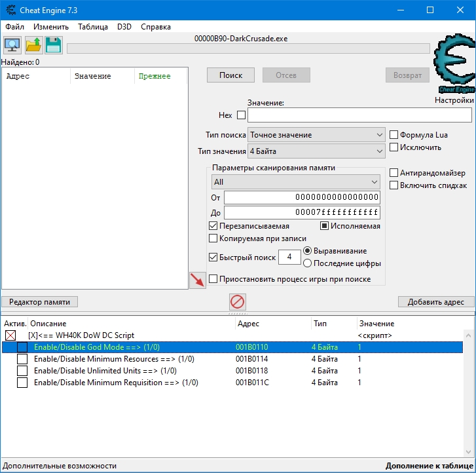Click the address table scroll up arrow
The width and height of the screenshot is (476, 473).
(x=468, y=335)
